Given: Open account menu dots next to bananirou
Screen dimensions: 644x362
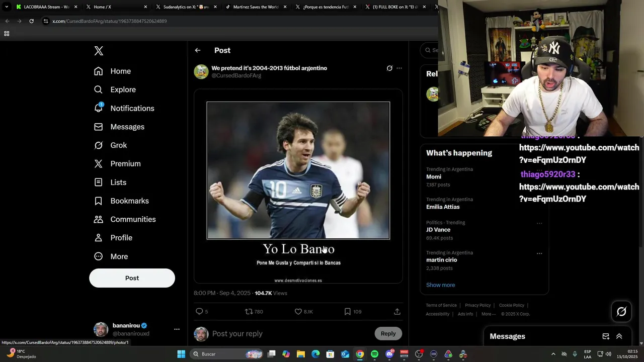Looking at the screenshot, I should click(177, 329).
